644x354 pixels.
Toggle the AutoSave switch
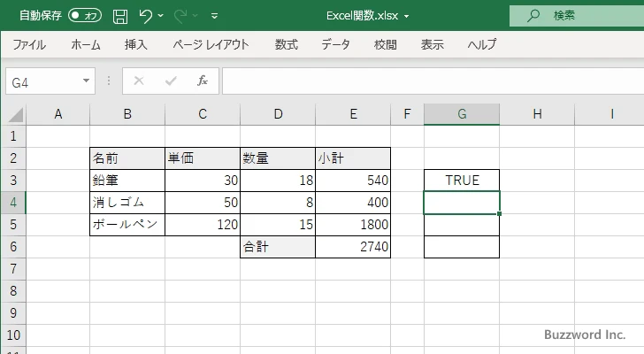click(85, 16)
